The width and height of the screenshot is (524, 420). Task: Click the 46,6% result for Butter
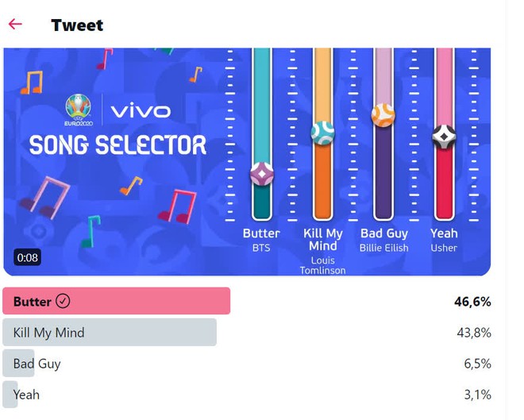(472, 302)
